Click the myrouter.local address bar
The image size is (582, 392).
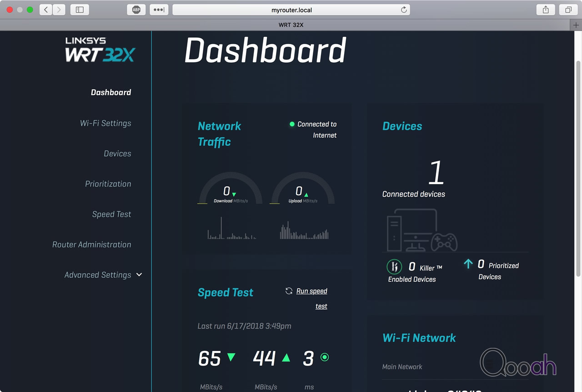(x=291, y=10)
